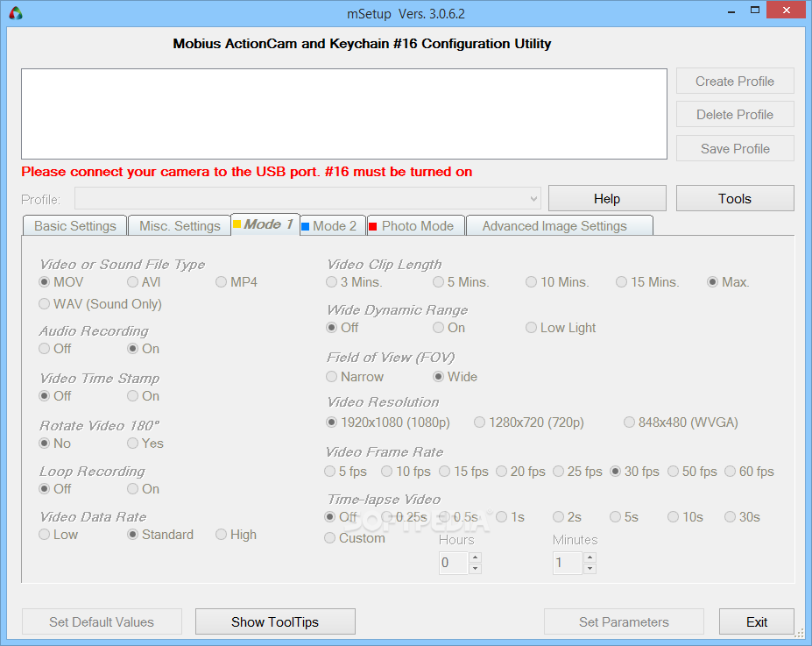Screen dimensions: 812x646
Task: Switch to the Basic Settings tab
Action: (75, 226)
